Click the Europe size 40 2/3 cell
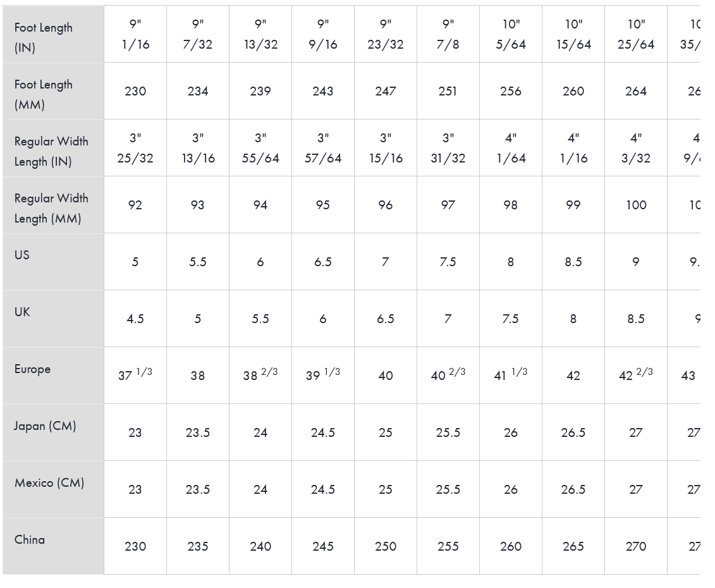This screenshot has height=588, width=715. click(448, 375)
